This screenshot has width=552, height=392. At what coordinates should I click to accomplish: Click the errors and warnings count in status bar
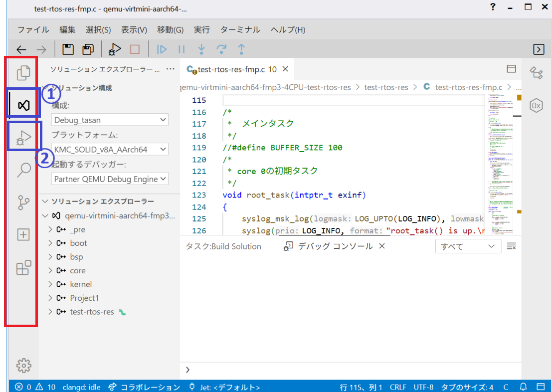(x=35, y=387)
